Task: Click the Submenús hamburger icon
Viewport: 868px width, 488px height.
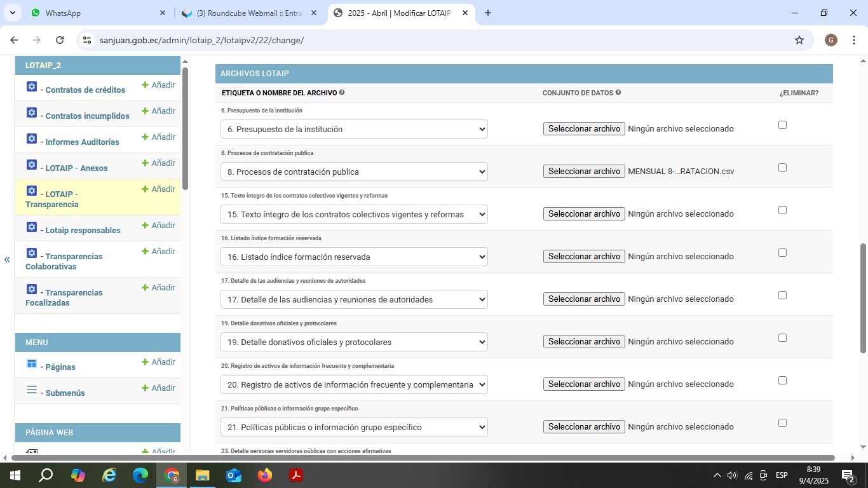Action: point(32,390)
